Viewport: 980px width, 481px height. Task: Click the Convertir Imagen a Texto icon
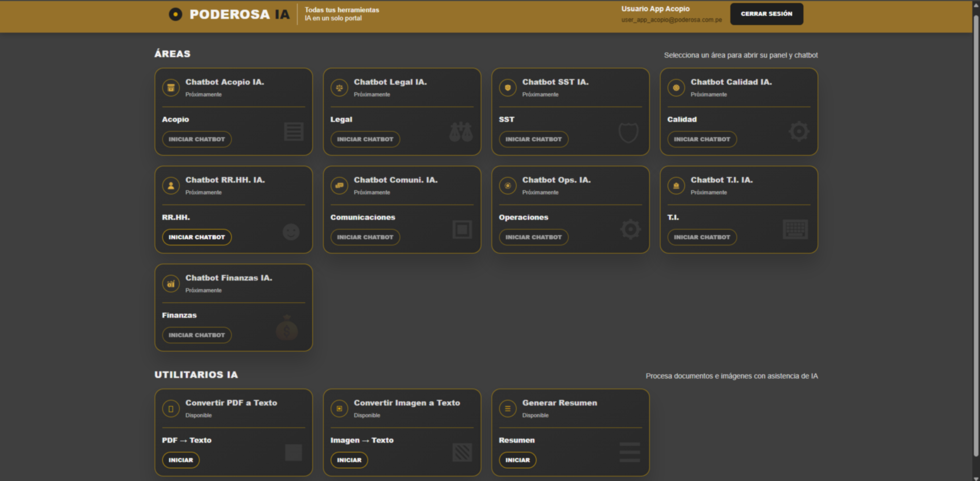(x=339, y=409)
